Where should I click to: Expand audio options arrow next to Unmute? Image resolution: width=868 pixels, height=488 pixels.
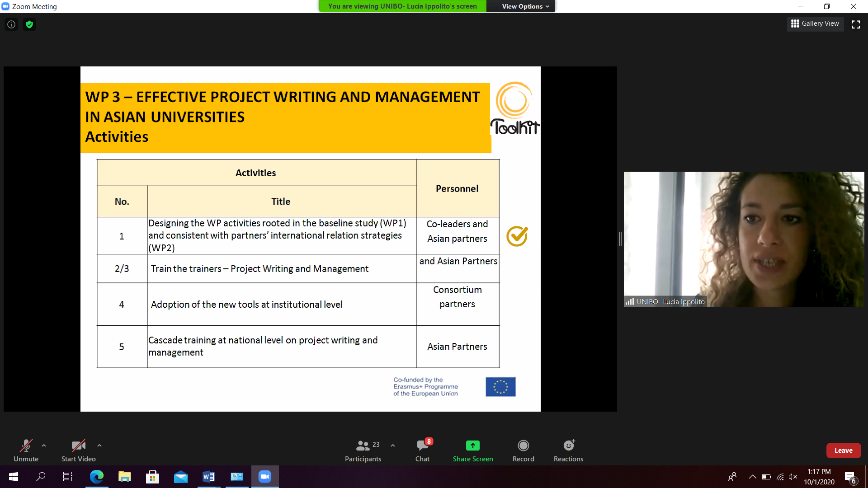pyautogui.click(x=44, y=446)
